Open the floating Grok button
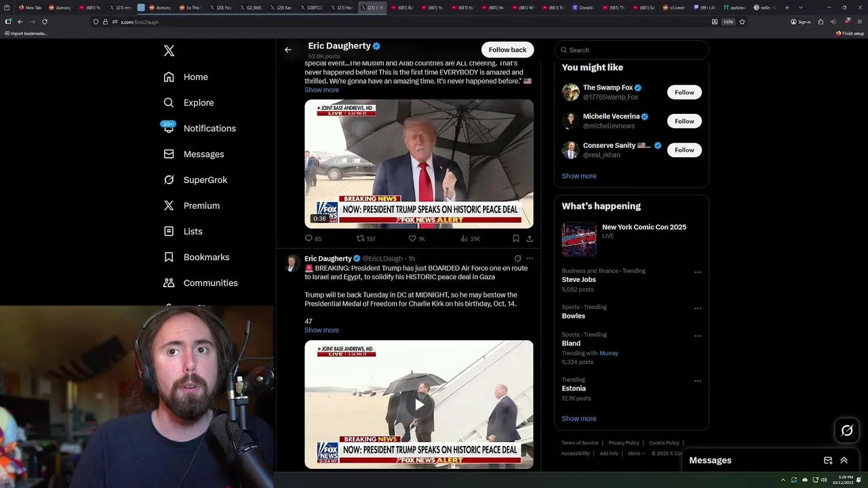Screen dimensions: 868x488 [847, 430]
